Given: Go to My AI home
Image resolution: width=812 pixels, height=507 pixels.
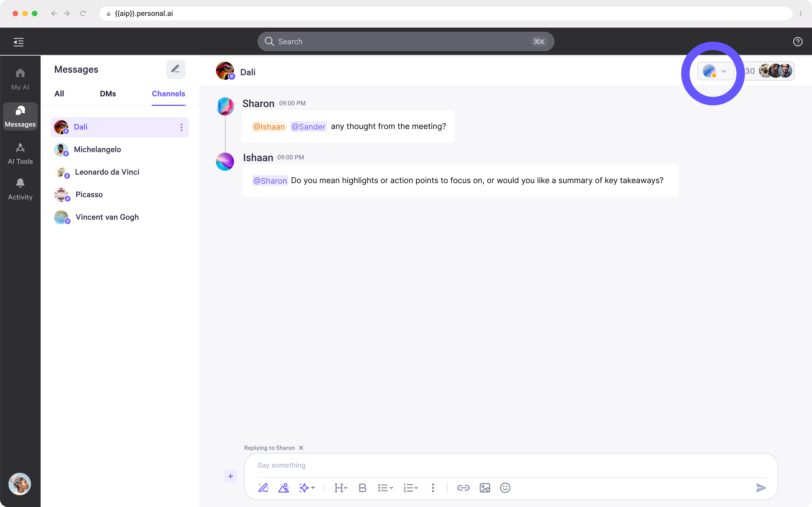Looking at the screenshot, I should 20,79.
